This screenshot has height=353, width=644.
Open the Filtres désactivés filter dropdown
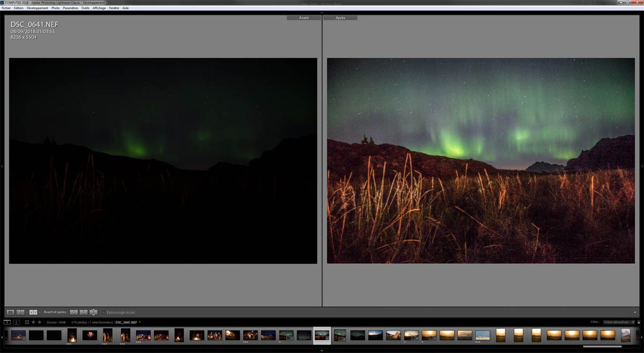617,322
